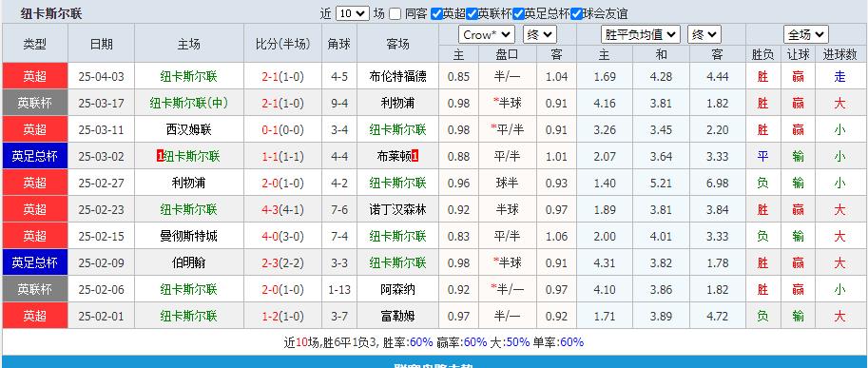
Task: Click the 纽卡斯尔联(中) home team cell
Action: (x=189, y=103)
